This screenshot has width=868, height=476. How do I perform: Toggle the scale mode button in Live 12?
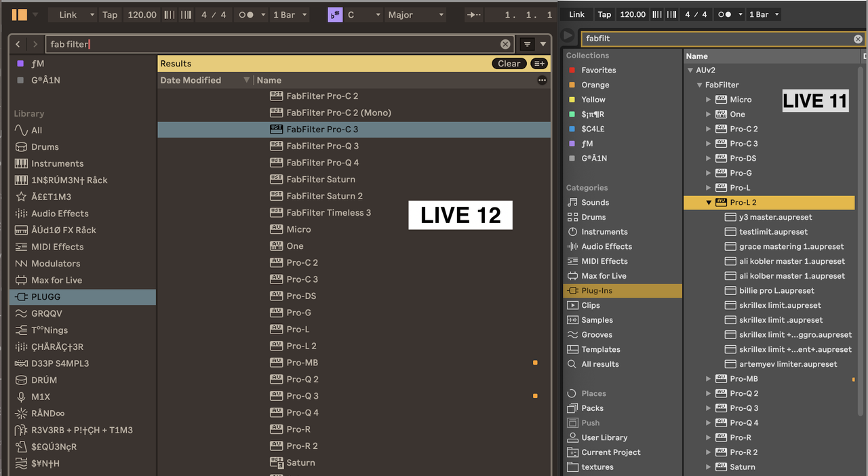coord(335,15)
